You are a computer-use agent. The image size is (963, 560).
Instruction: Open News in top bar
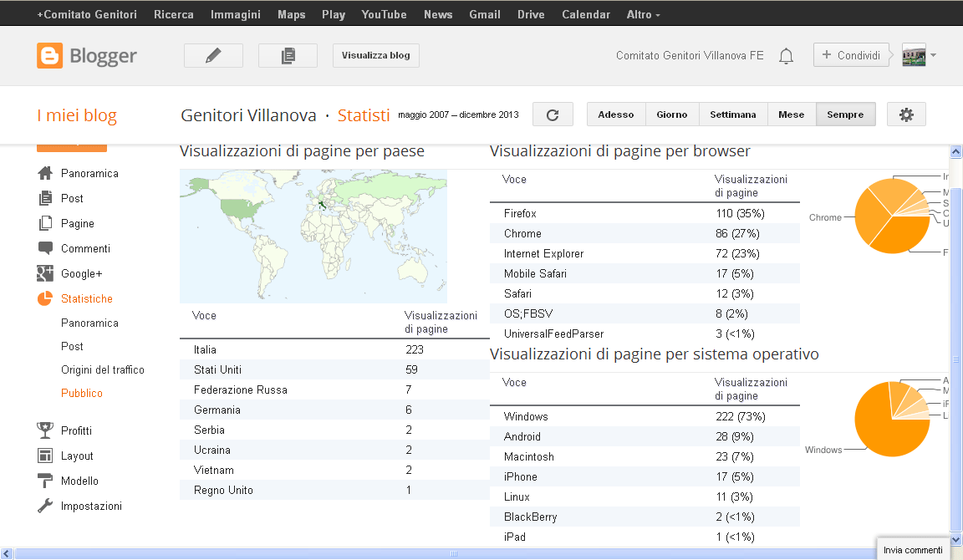pyautogui.click(x=438, y=14)
